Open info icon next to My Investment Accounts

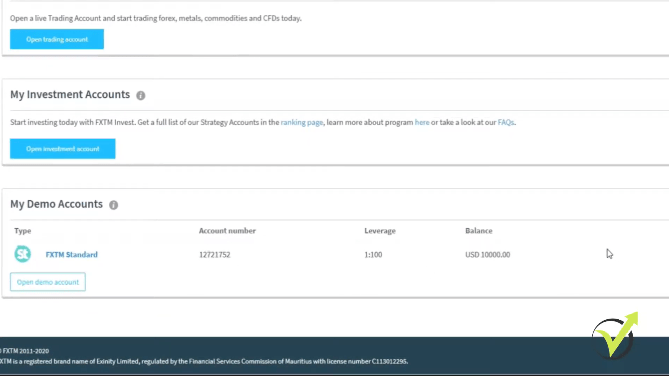click(141, 95)
